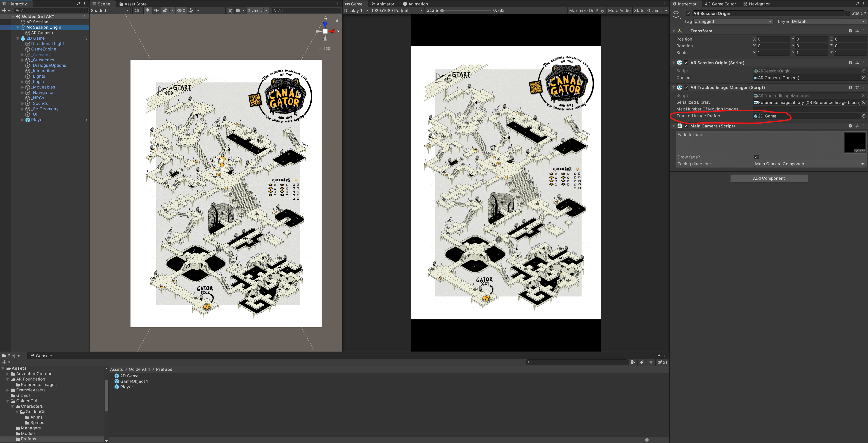Toggle hidden objects count in Scene toolbar
Viewport: 868px width, 443px height.
click(181, 10)
